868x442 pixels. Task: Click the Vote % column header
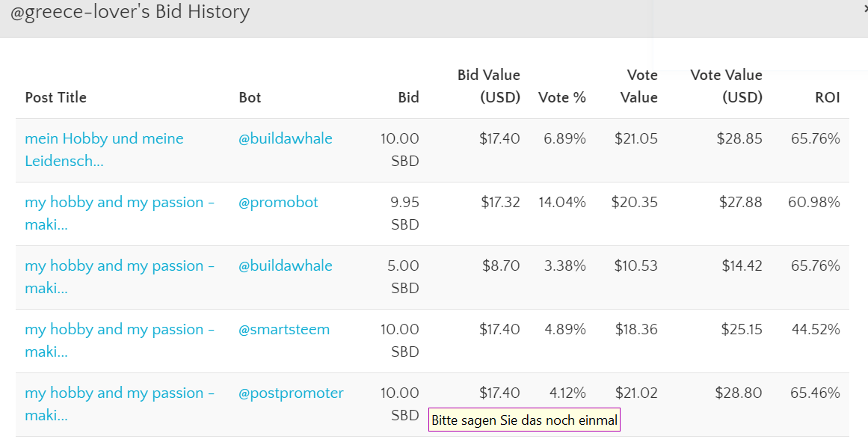tap(562, 97)
